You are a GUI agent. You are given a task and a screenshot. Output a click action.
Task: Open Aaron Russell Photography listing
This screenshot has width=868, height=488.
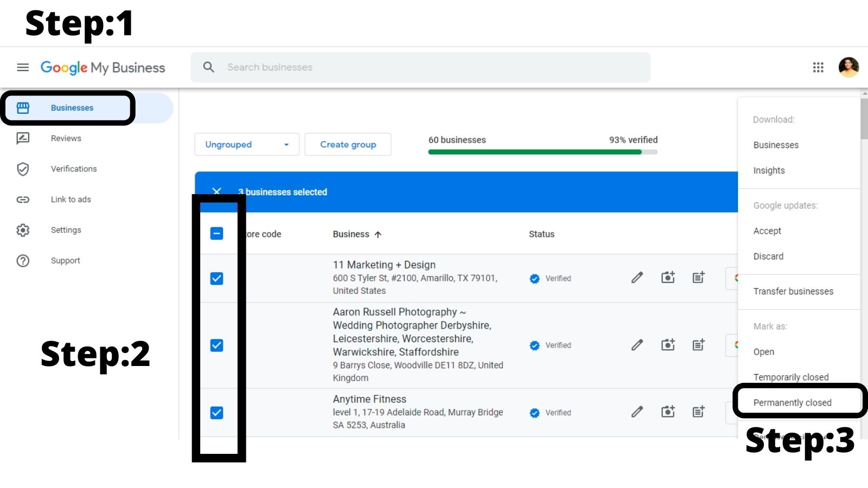(x=412, y=332)
